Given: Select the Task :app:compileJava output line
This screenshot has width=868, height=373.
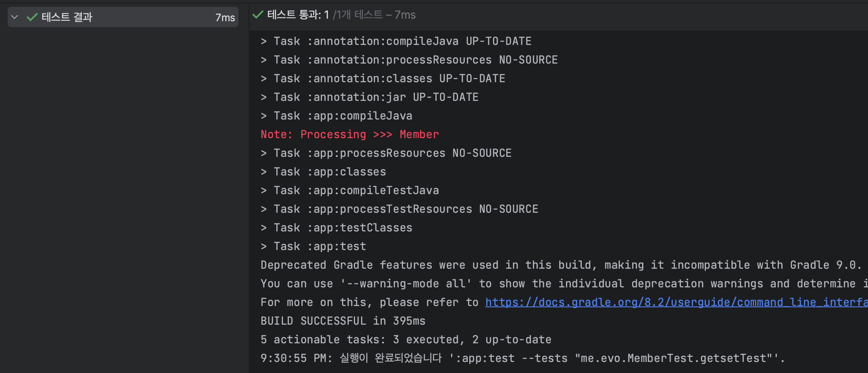Looking at the screenshot, I should coord(336,116).
